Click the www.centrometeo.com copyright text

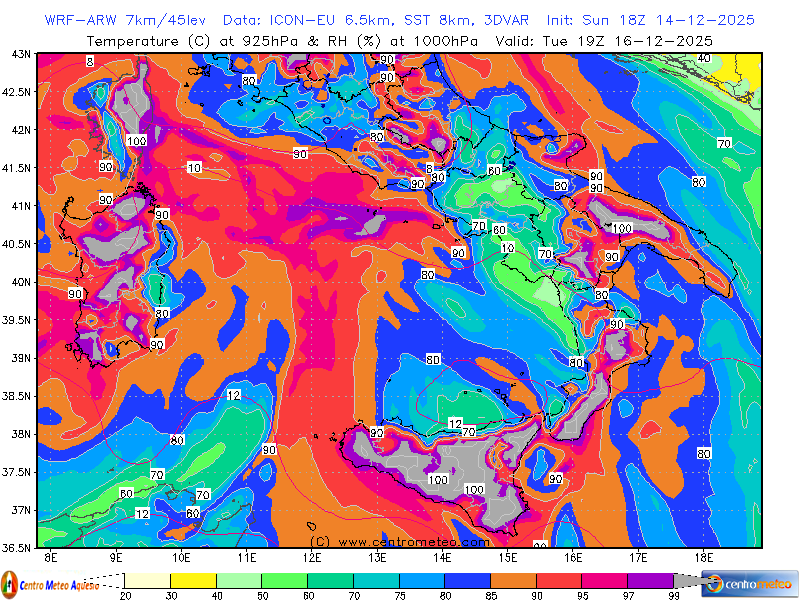coord(400,541)
